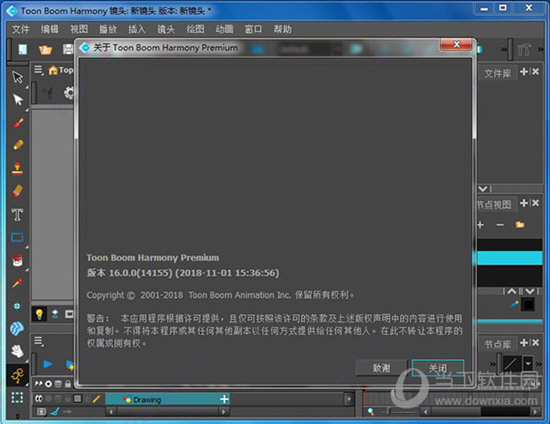The image size is (550, 424).
Task: Select the Rigging bone tool
Action: [17, 375]
